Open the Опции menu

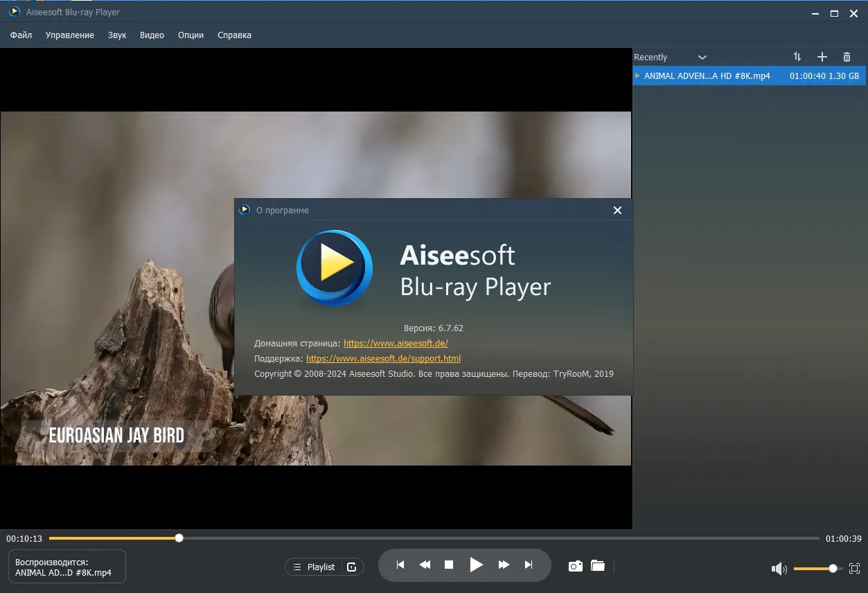(x=191, y=35)
